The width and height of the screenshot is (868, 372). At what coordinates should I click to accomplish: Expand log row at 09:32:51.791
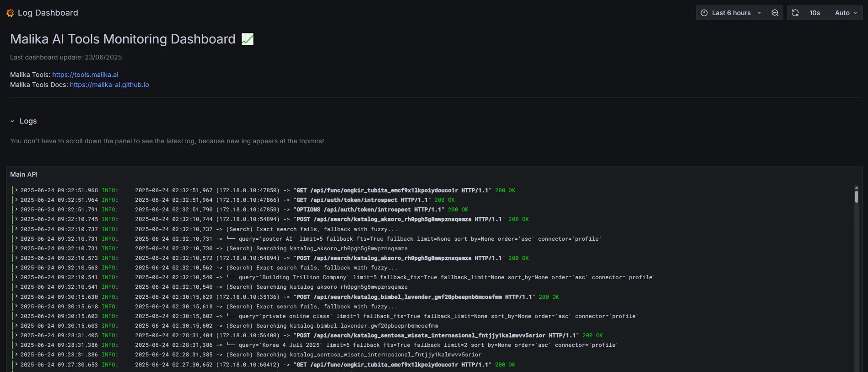[16, 209]
